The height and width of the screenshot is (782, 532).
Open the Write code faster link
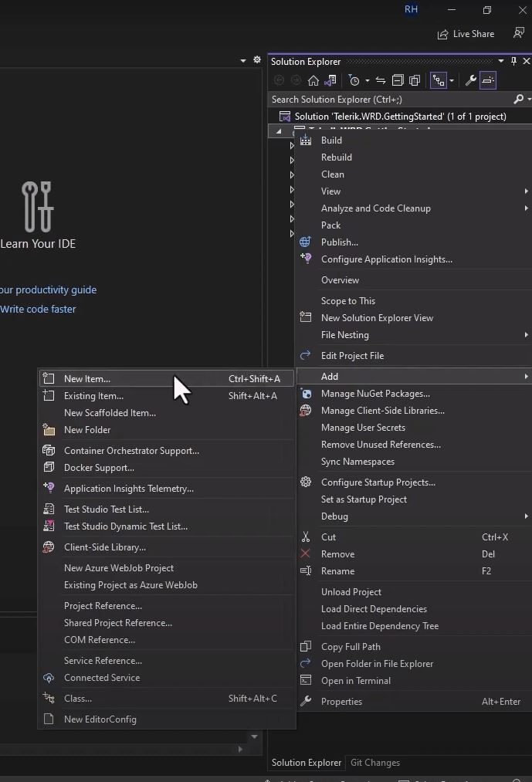pyautogui.click(x=38, y=310)
